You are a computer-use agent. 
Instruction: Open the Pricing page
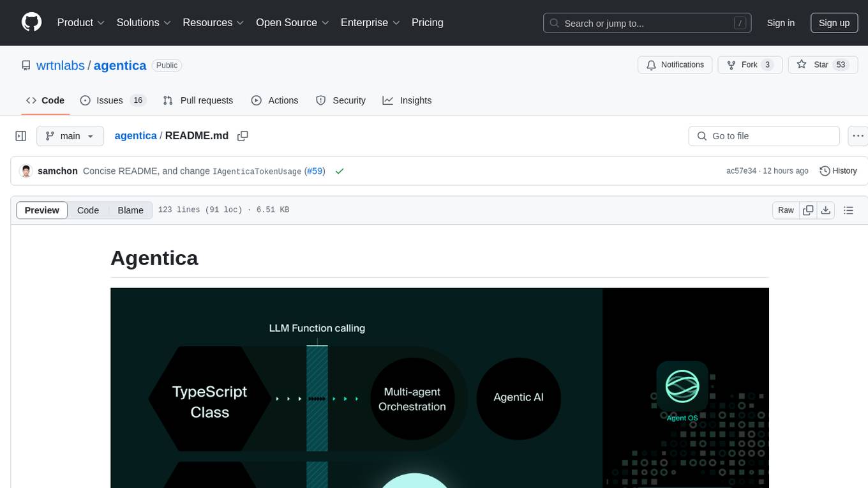coord(428,22)
